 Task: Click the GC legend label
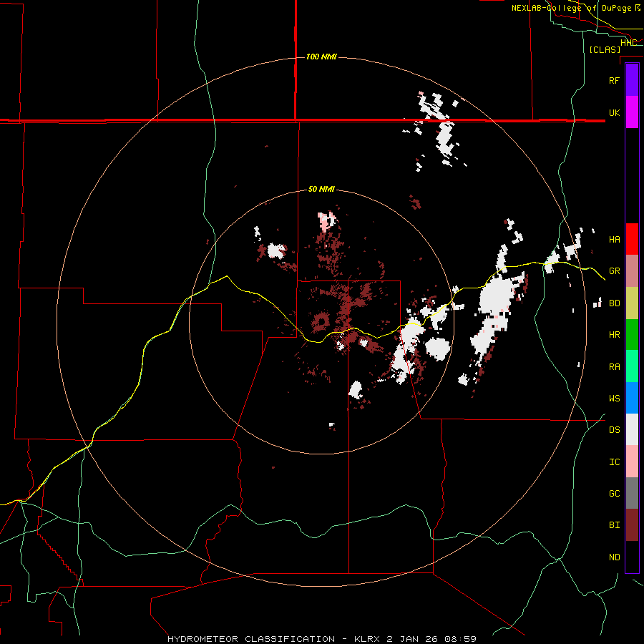614,494
